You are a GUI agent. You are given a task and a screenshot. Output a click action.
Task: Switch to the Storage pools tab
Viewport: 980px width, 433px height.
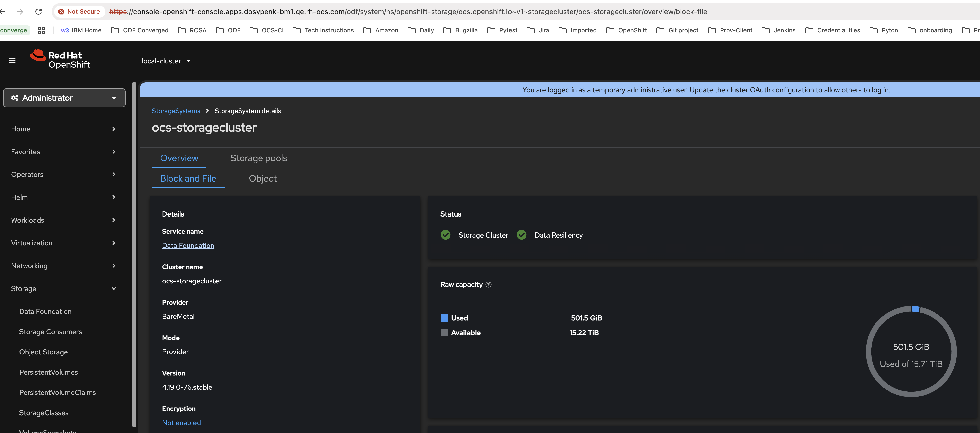[258, 158]
